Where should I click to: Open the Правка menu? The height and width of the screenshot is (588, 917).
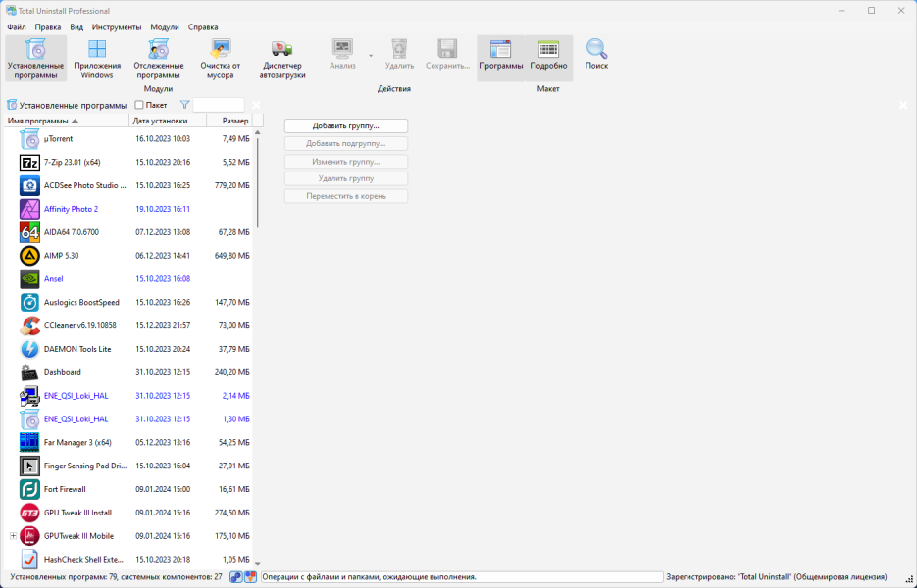48,27
